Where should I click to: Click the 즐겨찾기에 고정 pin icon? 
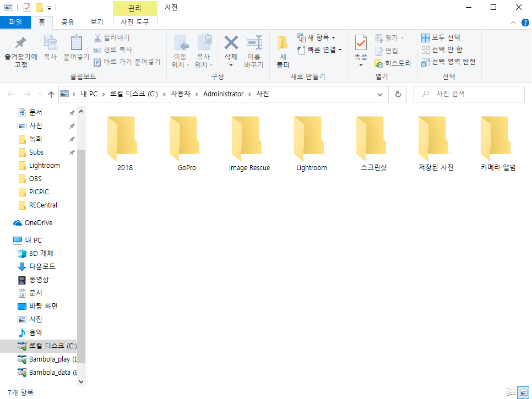[x=21, y=43]
